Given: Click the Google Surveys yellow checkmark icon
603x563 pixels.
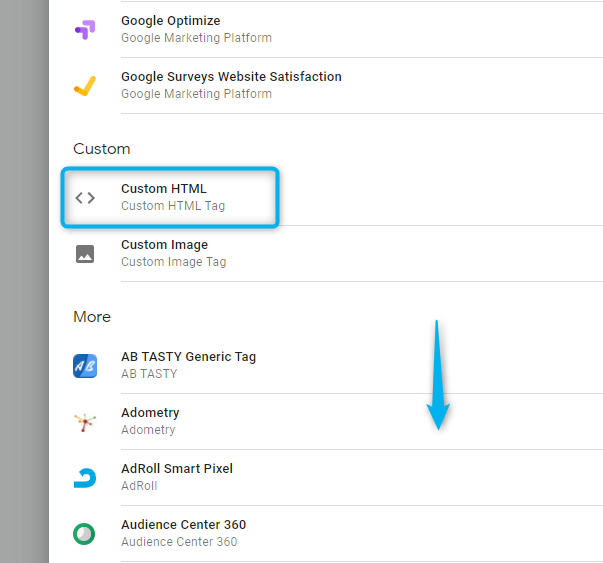Looking at the screenshot, I should (x=85, y=86).
